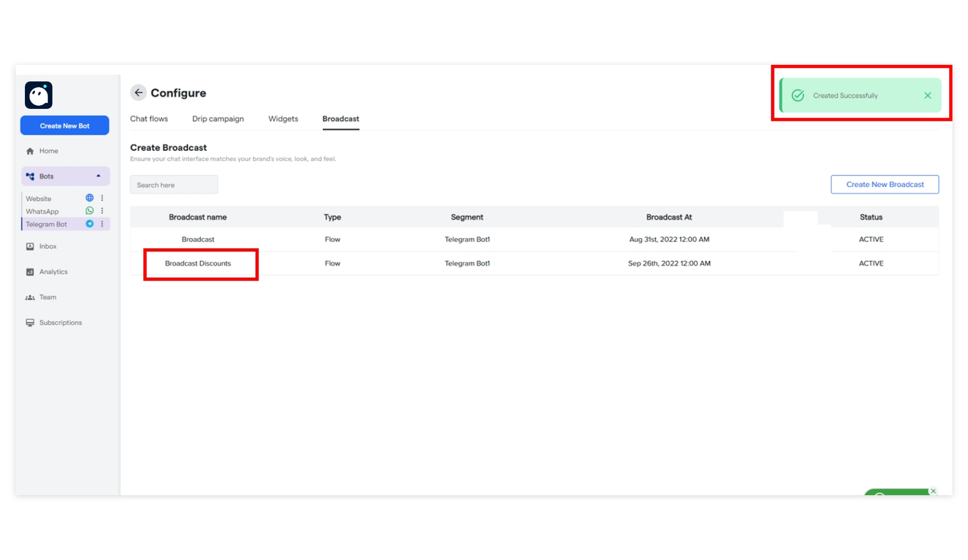The height and width of the screenshot is (560, 968).
Task: Click the Segment column header
Action: (x=467, y=217)
